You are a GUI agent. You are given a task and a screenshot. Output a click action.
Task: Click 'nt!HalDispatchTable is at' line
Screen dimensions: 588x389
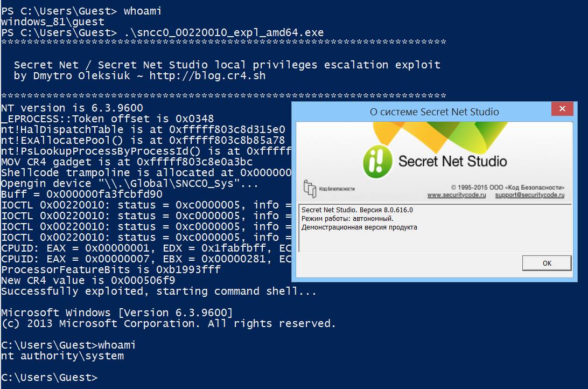click(x=143, y=130)
